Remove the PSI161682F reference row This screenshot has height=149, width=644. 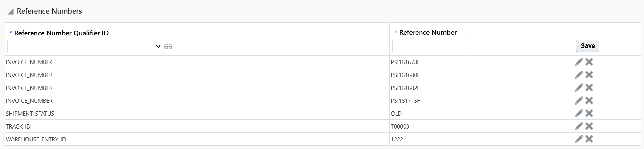[x=589, y=88]
